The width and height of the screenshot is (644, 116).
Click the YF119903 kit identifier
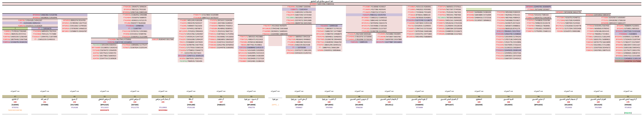coord(163,108)
